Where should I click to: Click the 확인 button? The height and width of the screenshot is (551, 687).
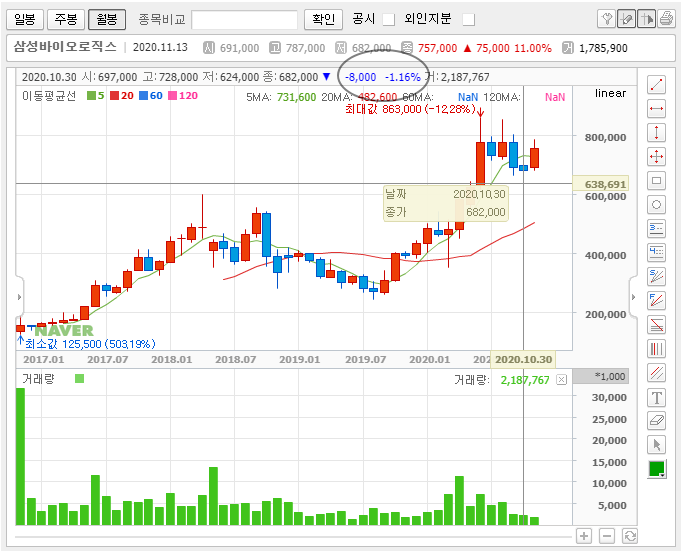coord(323,19)
